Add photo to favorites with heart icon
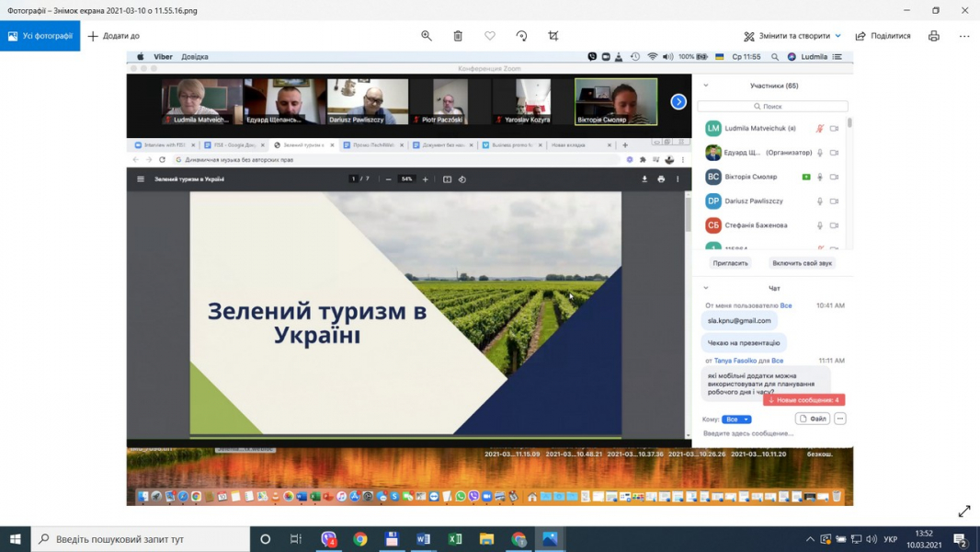980x552 pixels. pos(490,36)
